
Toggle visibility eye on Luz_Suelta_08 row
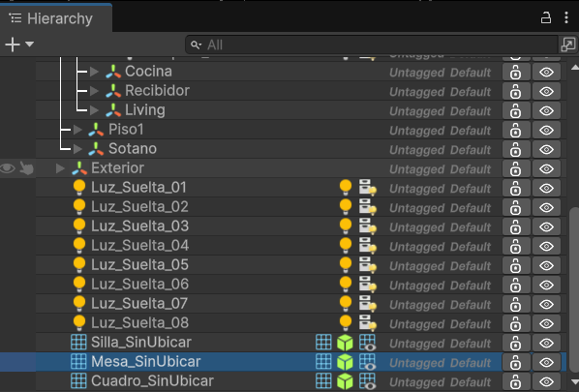click(x=546, y=323)
